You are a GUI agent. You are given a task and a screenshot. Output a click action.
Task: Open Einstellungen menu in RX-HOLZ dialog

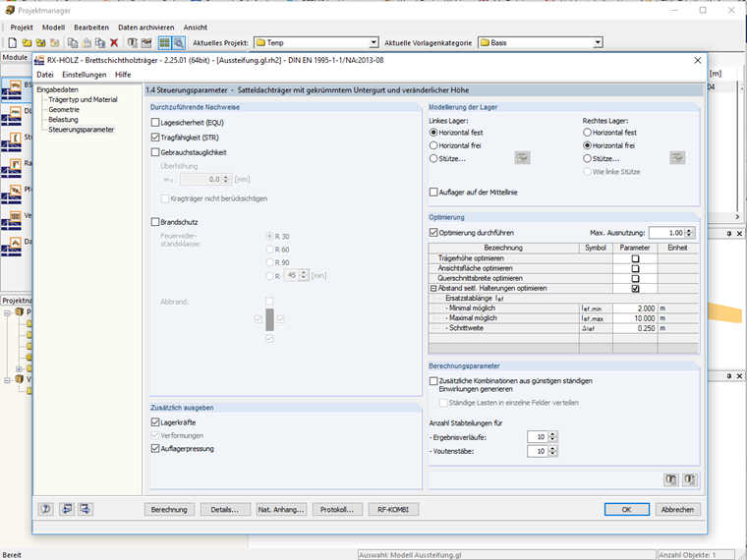pos(85,75)
